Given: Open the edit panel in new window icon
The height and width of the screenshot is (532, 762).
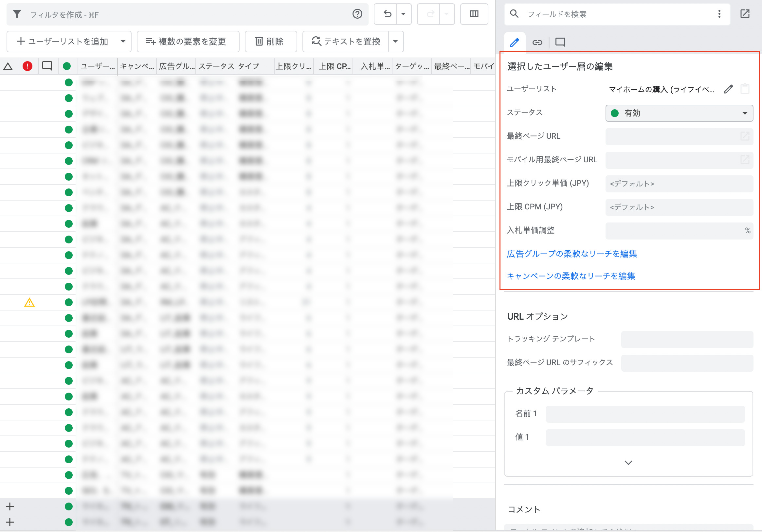Looking at the screenshot, I should click(x=745, y=14).
